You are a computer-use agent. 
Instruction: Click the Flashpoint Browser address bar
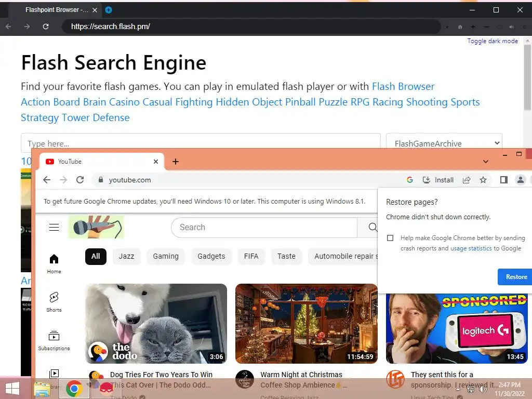(x=251, y=26)
